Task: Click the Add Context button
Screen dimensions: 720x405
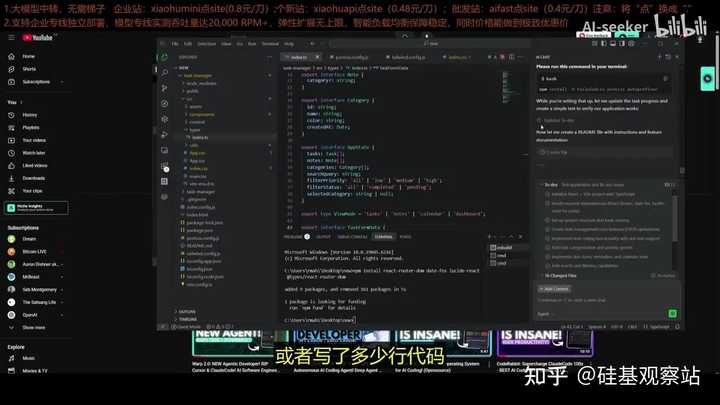Action: [x=552, y=289]
